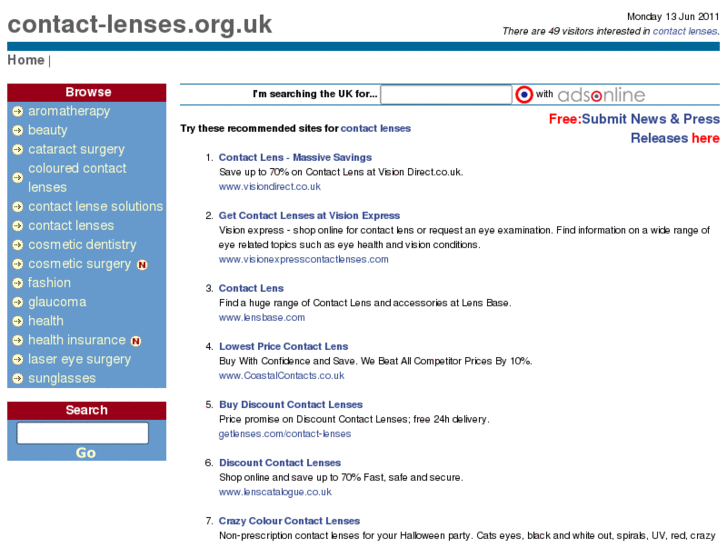
Task: Browse the beauty category
Action: click(x=48, y=130)
